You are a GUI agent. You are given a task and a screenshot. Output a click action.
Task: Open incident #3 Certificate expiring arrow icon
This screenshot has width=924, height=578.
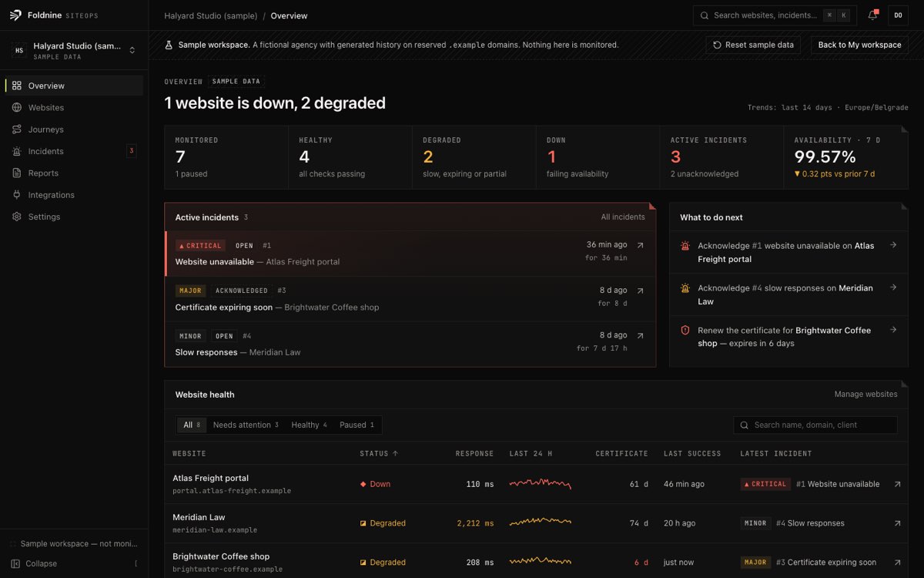[x=640, y=291]
